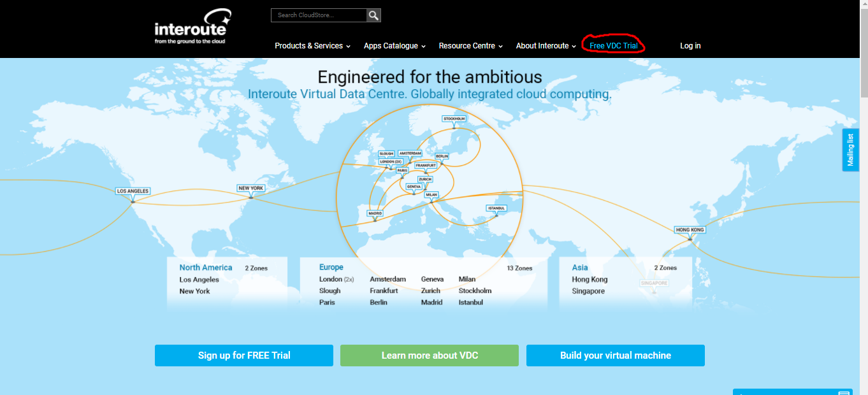Click Zurich in Europe list
This screenshot has width=868, height=395.
pyautogui.click(x=431, y=291)
